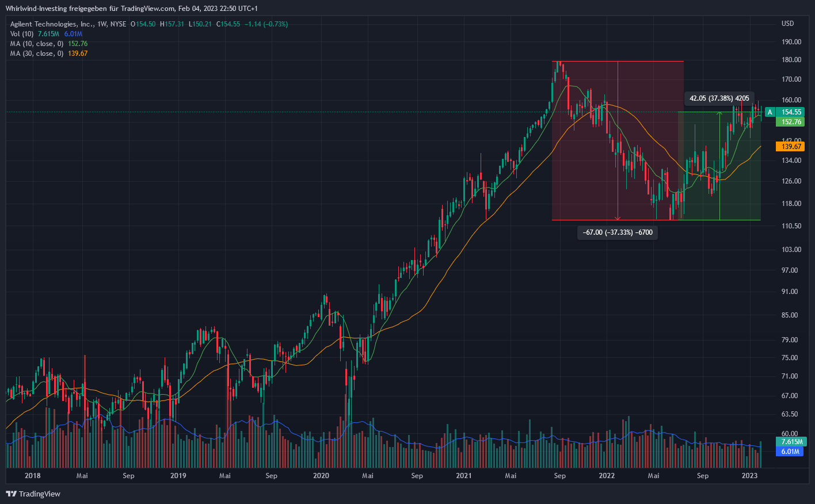Click the 1W interval in the chart legend
815x504 pixels.
[102, 24]
